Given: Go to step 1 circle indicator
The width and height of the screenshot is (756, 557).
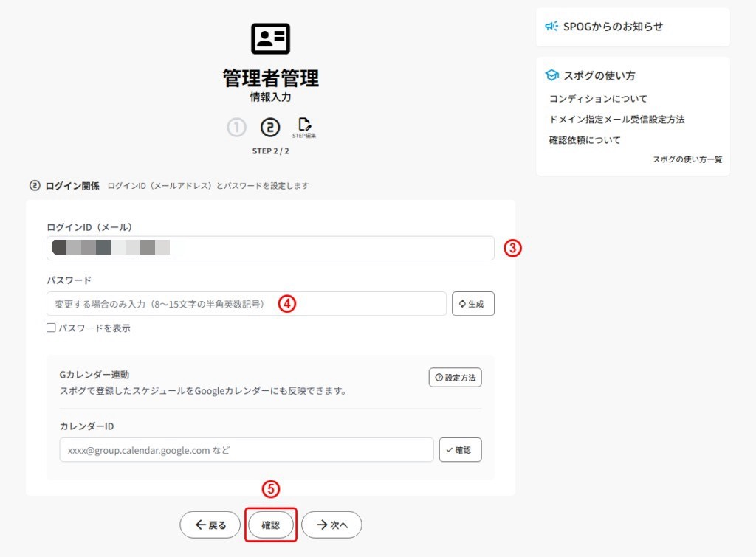Looking at the screenshot, I should 237,128.
